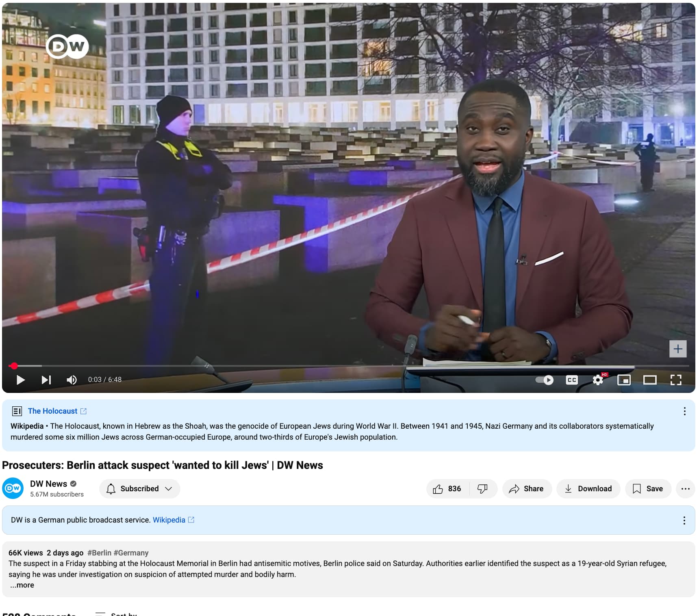
Task: Skip to next video
Action: tap(46, 380)
